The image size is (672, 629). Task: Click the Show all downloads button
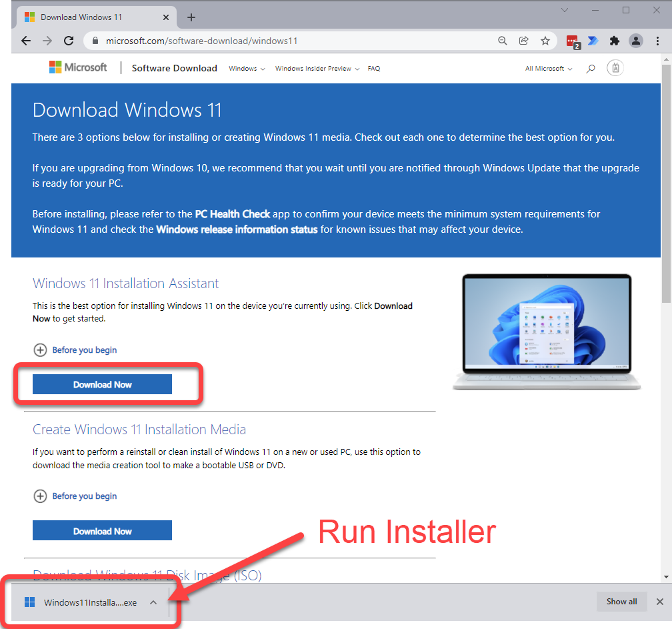click(x=621, y=602)
